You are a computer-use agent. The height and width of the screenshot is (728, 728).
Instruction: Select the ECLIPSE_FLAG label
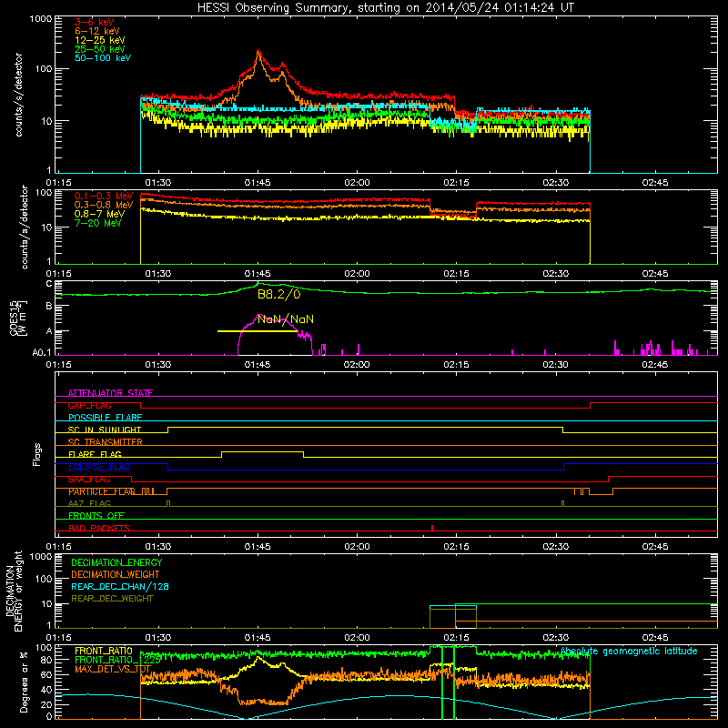point(99,467)
